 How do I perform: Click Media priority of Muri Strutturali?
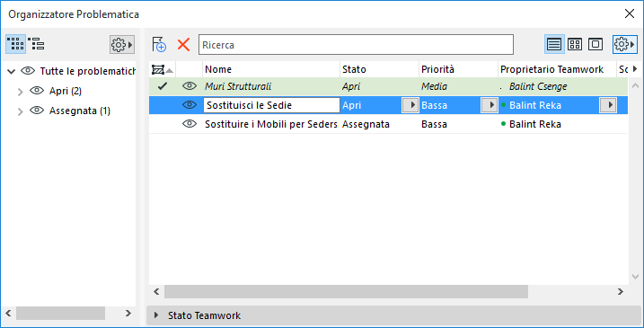(434, 86)
